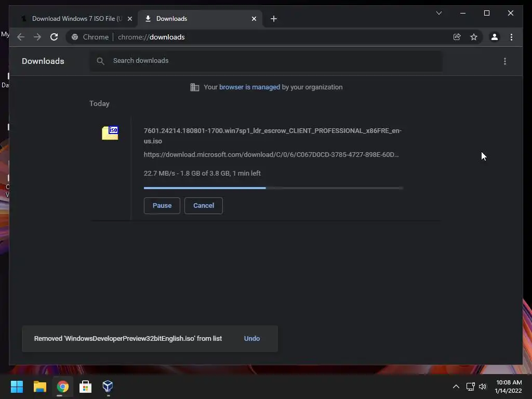
Task: Click the managed organization building icon
Action: 195,87
